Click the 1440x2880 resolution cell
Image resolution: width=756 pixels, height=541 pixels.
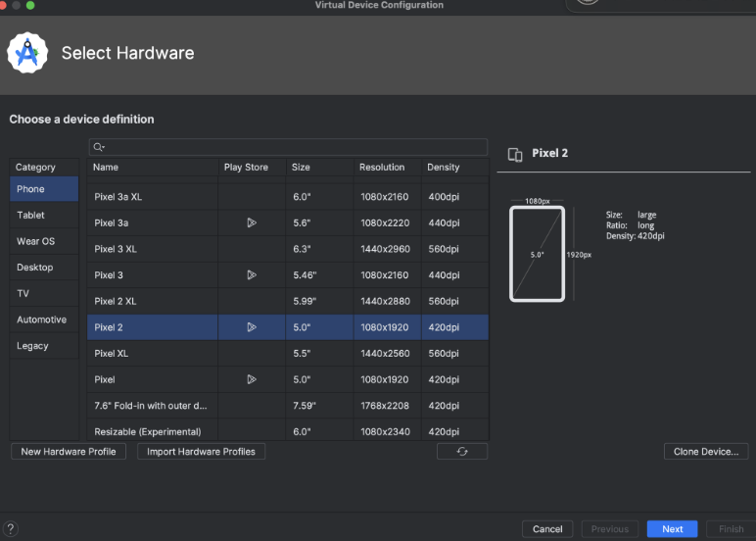pos(388,301)
